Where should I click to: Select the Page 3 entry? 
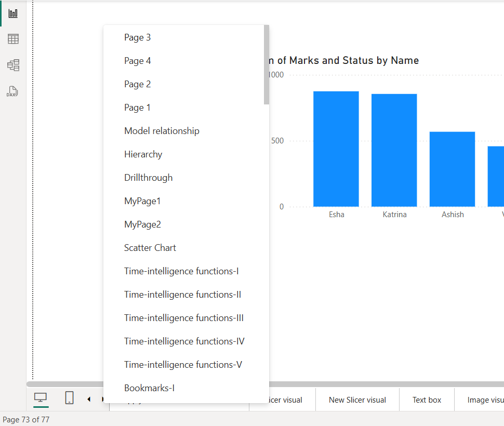coord(137,37)
